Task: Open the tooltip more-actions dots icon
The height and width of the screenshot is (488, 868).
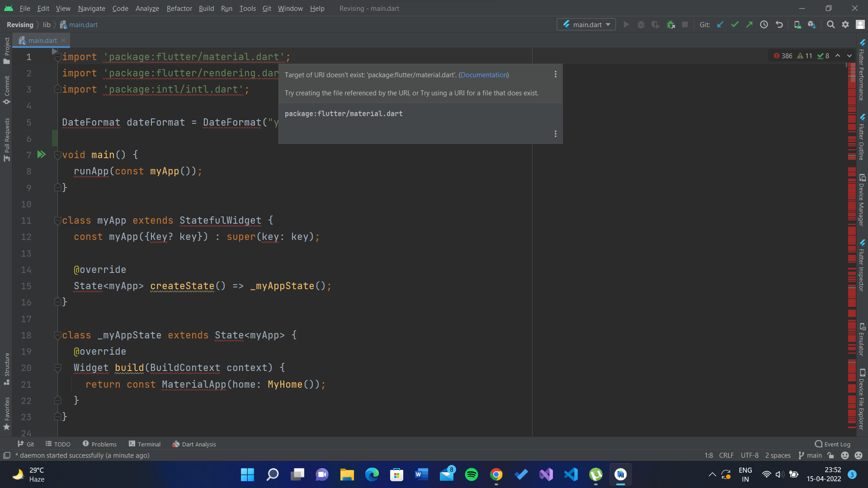Action: [556, 74]
